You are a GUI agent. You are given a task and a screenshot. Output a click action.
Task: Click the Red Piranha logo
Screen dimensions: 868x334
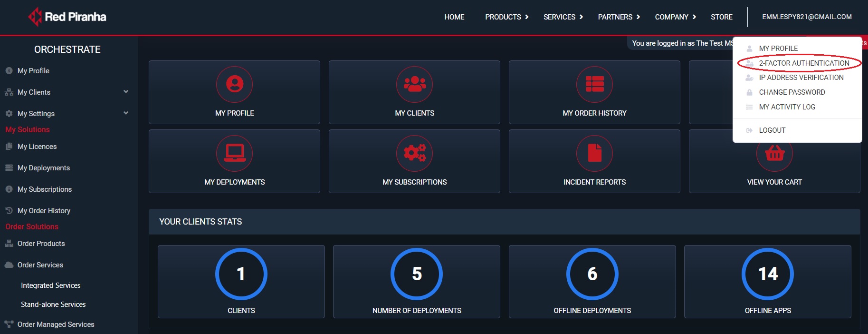pyautogui.click(x=67, y=17)
